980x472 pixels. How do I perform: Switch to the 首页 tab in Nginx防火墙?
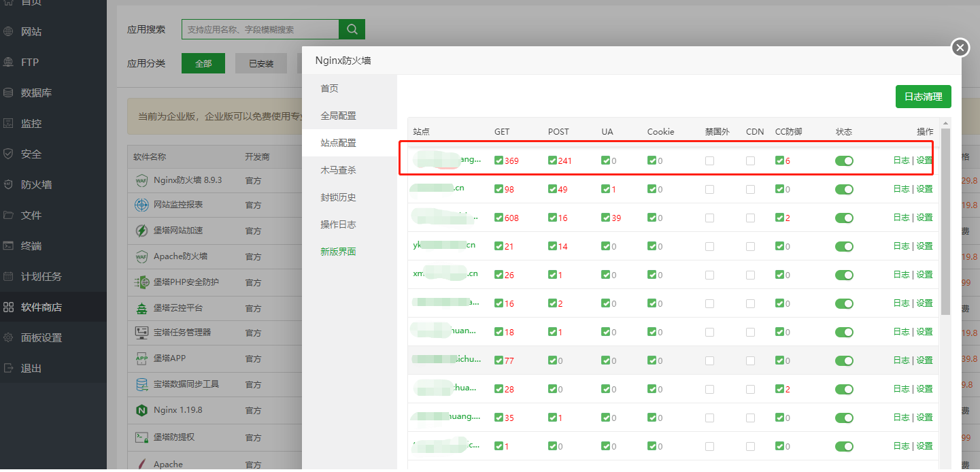point(350,88)
